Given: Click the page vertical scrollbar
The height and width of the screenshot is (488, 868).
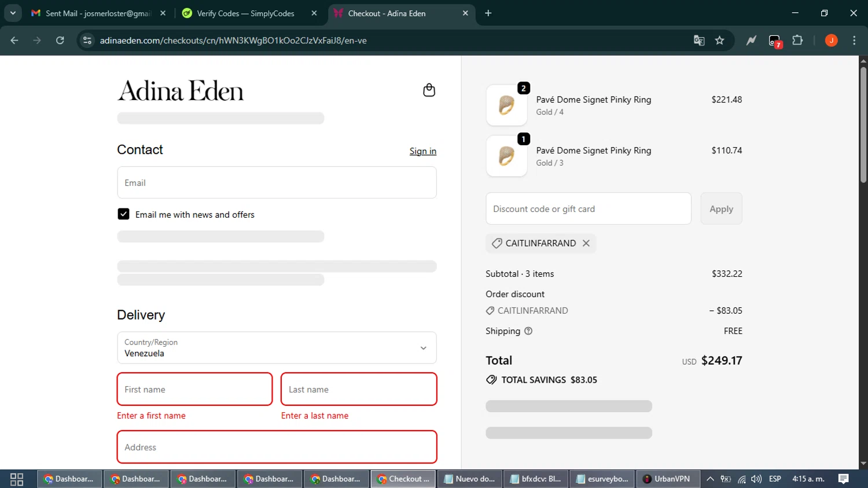Looking at the screenshot, I should pyautogui.click(x=863, y=126).
